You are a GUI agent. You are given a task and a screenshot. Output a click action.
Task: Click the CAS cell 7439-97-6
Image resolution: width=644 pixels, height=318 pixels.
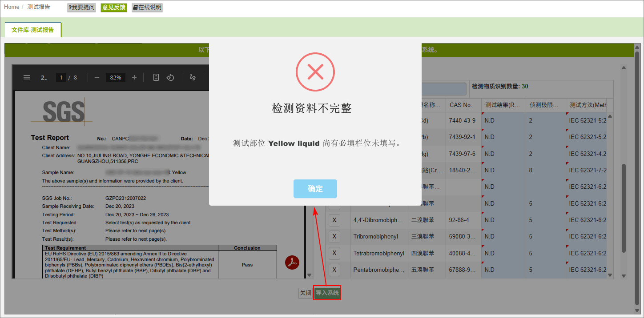coord(463,154)
